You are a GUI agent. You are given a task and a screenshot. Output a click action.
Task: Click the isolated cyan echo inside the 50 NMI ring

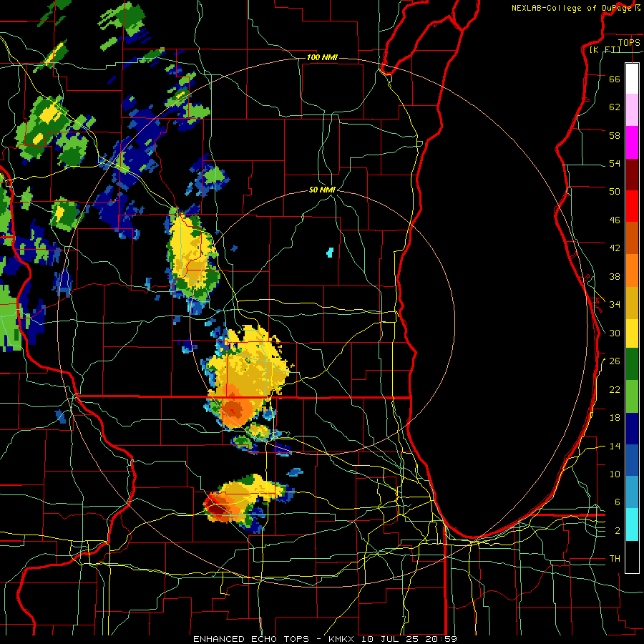pyautogui.click(x=330, y=252)
